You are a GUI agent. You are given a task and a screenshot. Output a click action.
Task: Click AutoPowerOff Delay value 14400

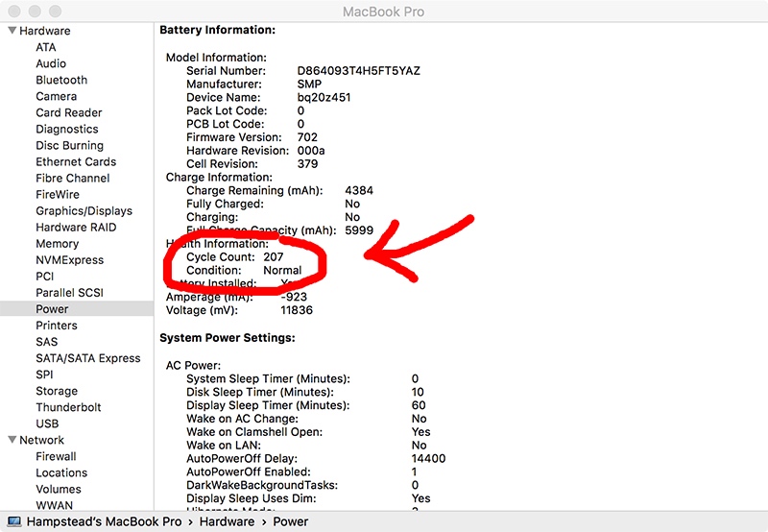[428, 458]
